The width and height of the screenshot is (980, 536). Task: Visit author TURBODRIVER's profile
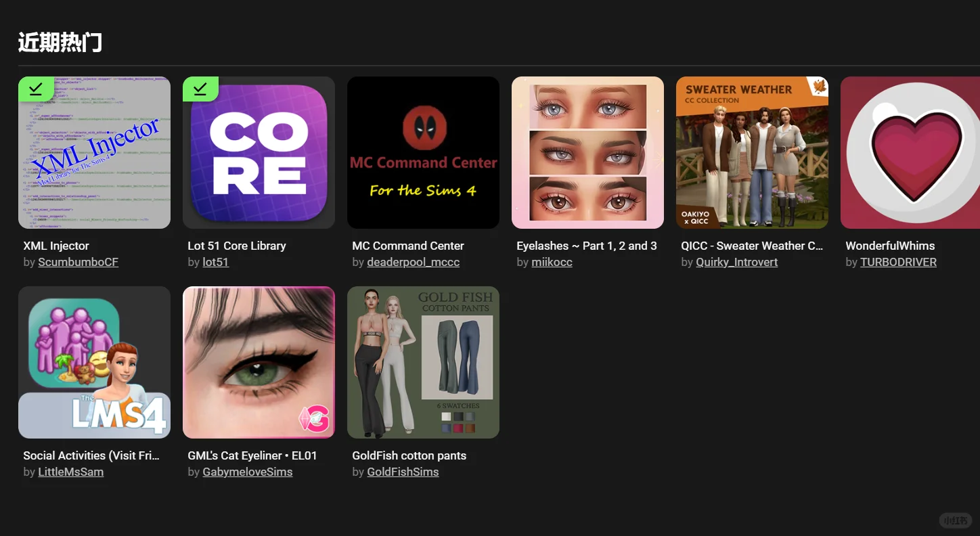click(898, 262)
